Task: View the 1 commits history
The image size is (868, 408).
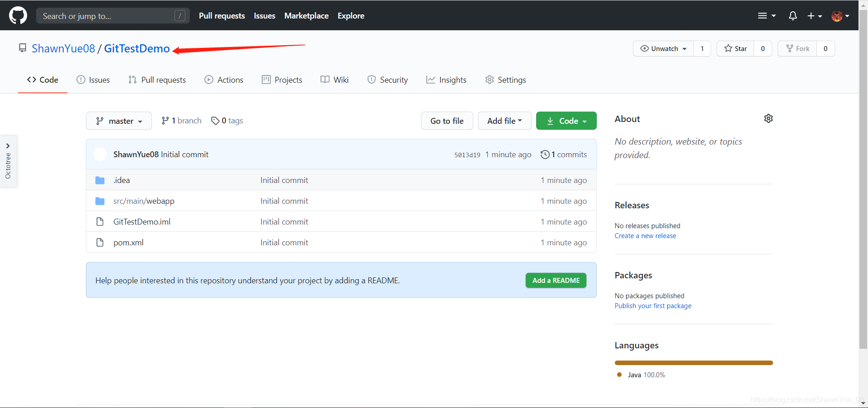Action: tap(564, 155)
